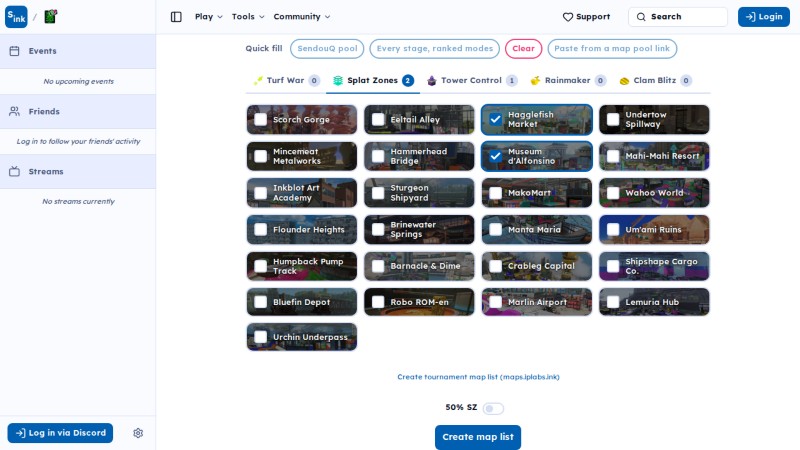Click the Support heart icon
Image resolution: width=800 pixels, height=450 pixels.
[x=568, y=17]
